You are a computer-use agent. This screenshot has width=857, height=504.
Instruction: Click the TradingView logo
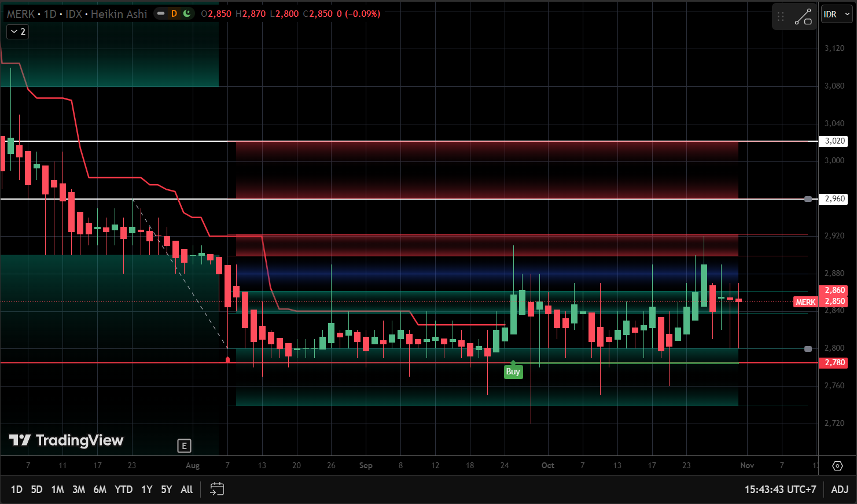[x=67, y=440]
